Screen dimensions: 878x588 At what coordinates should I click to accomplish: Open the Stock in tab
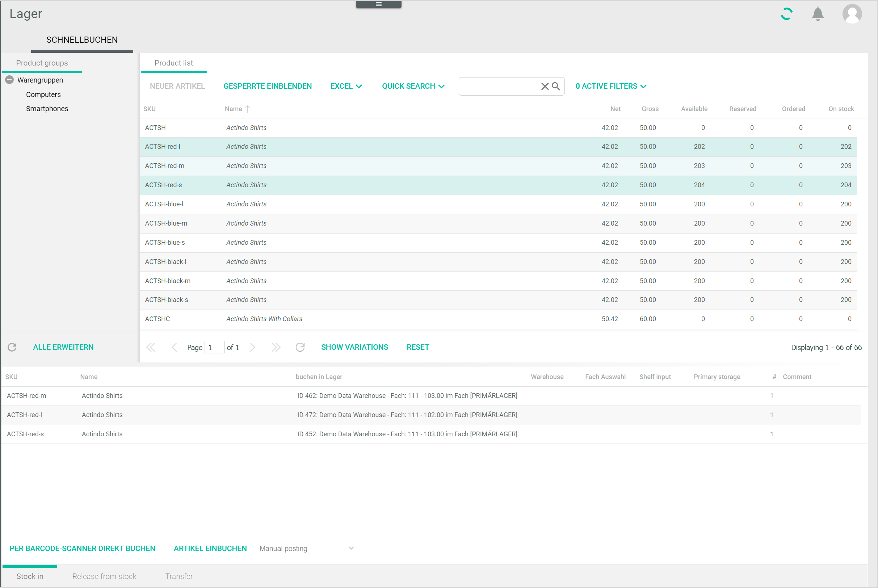click(30, 576)
